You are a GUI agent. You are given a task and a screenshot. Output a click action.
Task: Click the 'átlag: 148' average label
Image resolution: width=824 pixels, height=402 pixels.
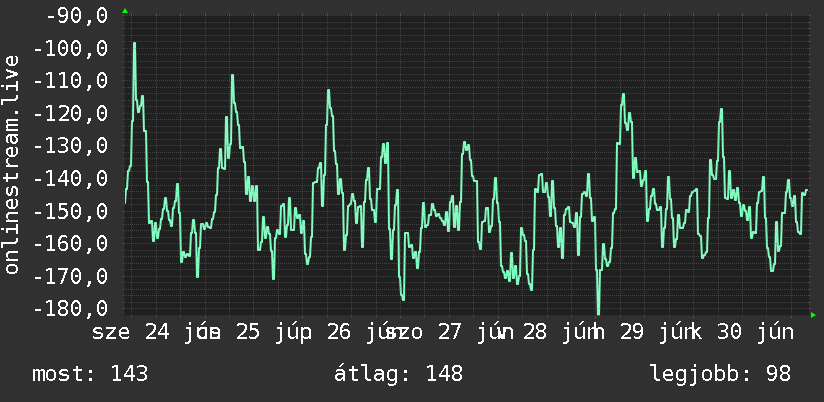tap(398, 374)
